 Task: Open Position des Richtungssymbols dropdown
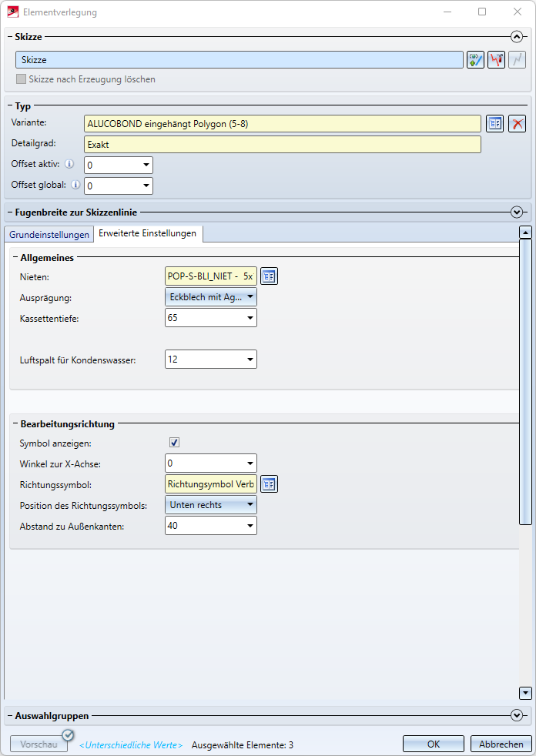211,505
